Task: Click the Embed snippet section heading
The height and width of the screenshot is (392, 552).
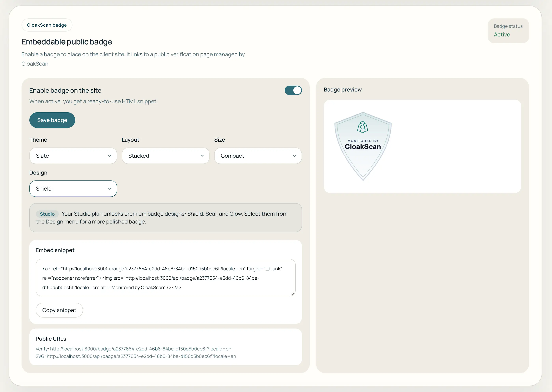Action: coord(55,250)
